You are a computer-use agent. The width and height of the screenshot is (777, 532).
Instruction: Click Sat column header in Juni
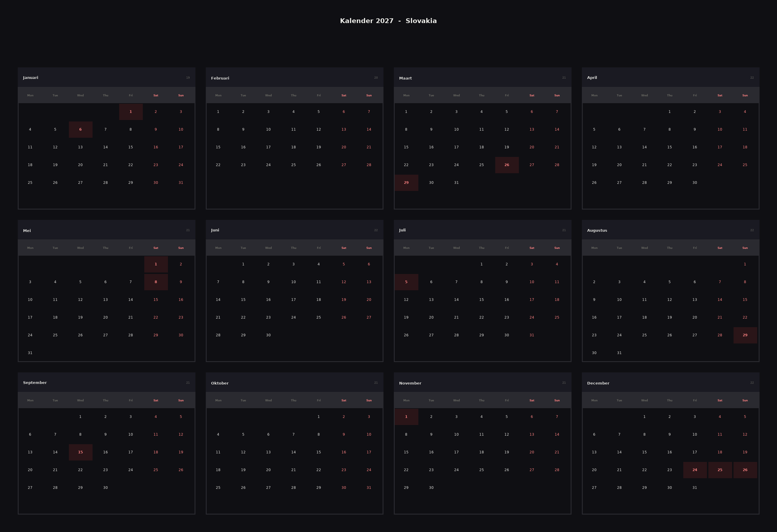344,248
